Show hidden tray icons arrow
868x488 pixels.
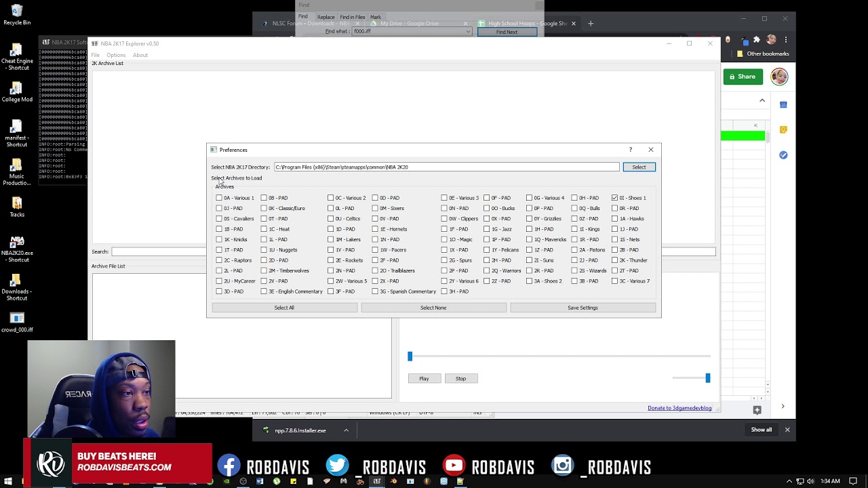(789, 481)
